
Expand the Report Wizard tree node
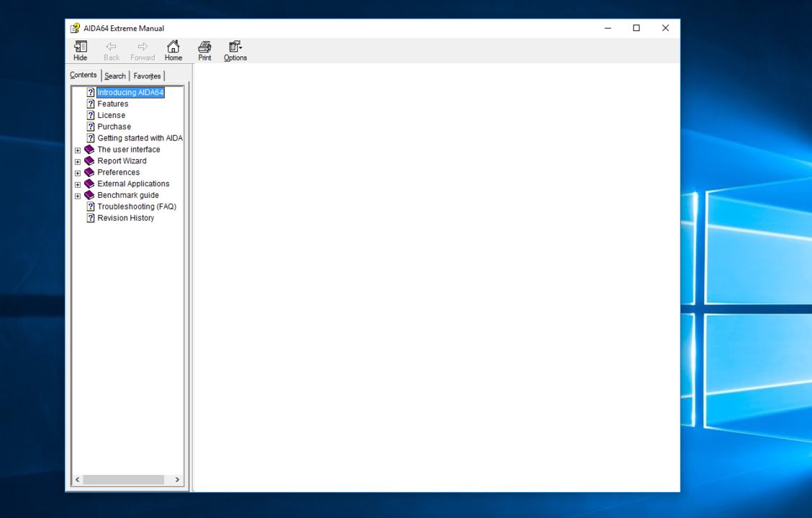click(78, 161)
